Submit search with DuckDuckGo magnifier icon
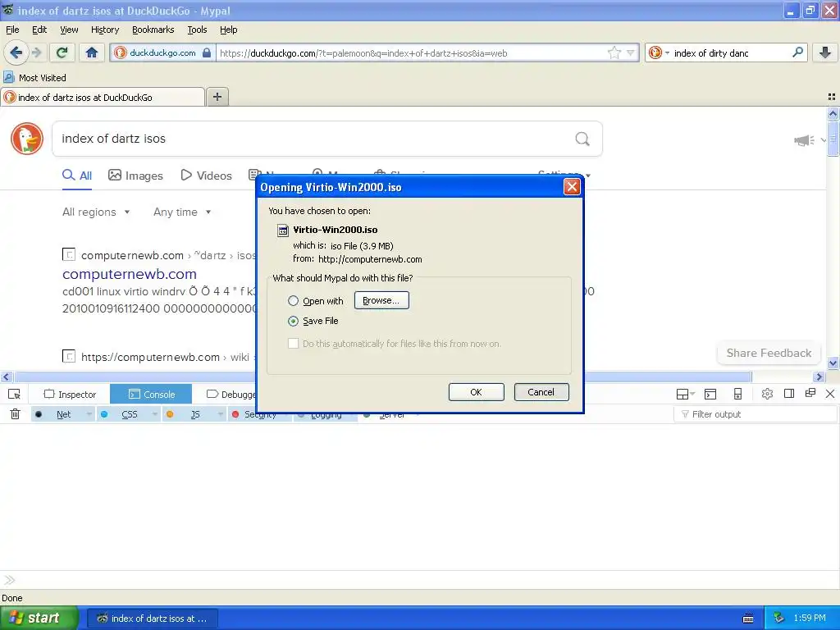Image resolution: width=840 pixels, height=630 pixels. pos(582,139)
